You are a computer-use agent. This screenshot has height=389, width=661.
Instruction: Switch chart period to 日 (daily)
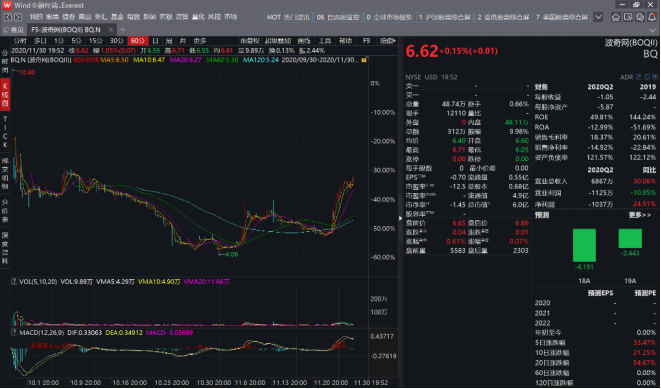[155, 41]
